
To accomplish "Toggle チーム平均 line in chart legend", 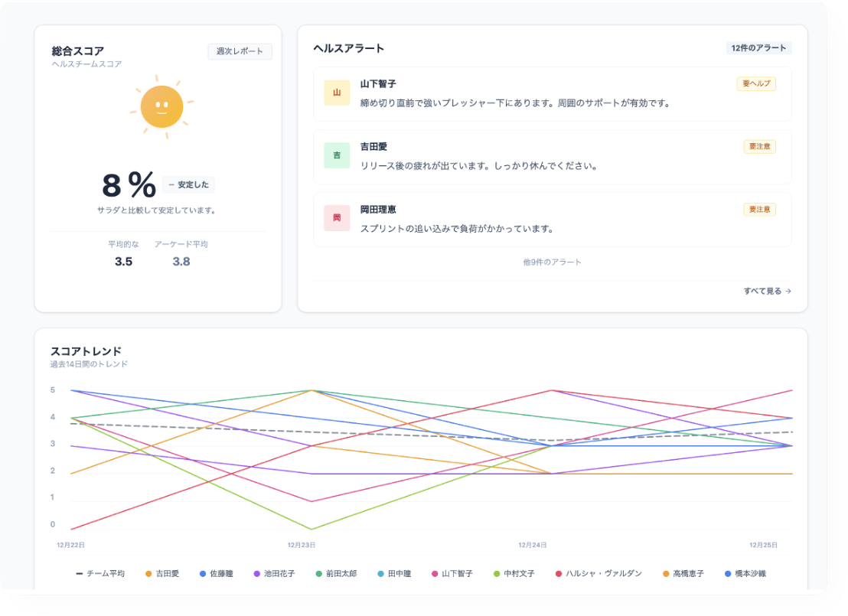I will [x=100, y=573].
